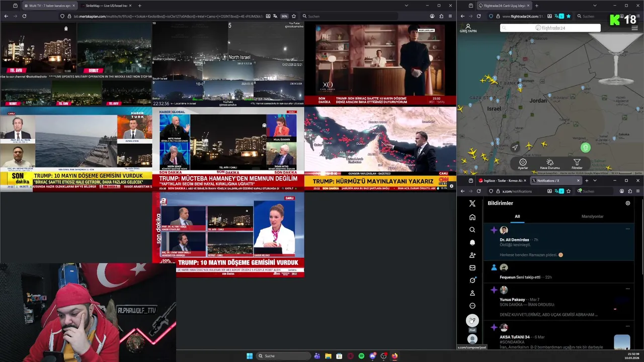This screenshot has width=644, height=362.
Task: Click the taskbar Suche search box
Action: [x=283, y=356]
